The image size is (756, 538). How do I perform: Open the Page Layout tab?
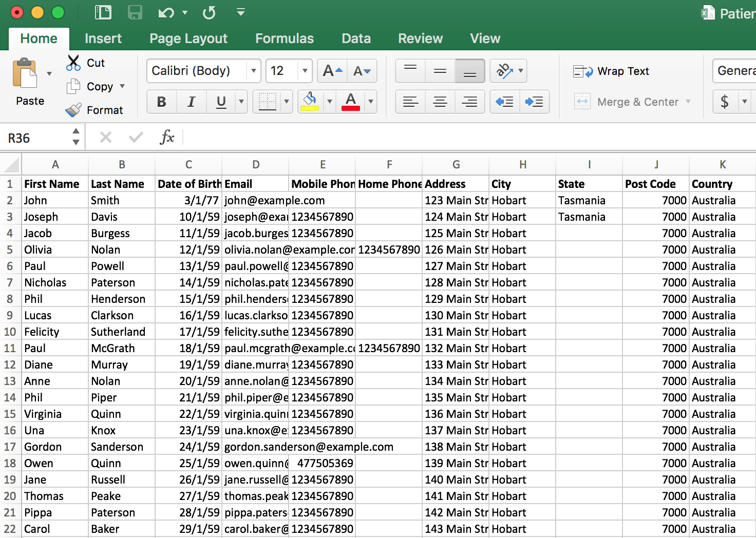point(188,39)
